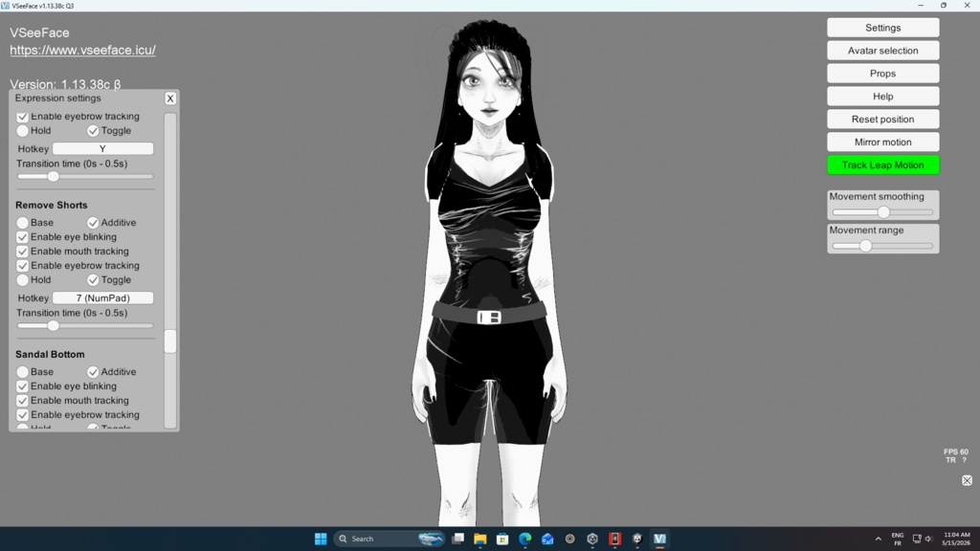Open the clock and date flyout
Viewport: 980px width, 551px height.
pos(957,540)
